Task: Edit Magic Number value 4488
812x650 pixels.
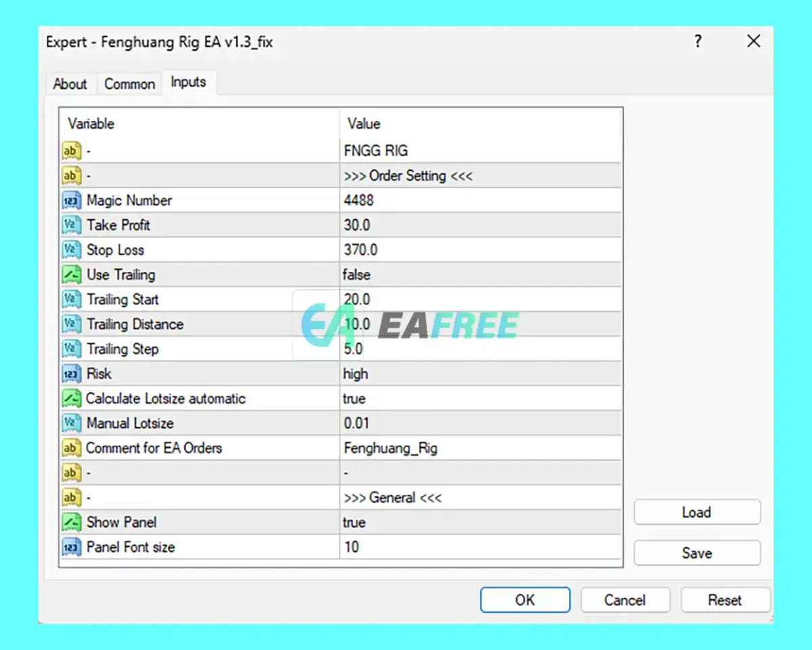Action: pyautogui.click(x=480, y=200)
